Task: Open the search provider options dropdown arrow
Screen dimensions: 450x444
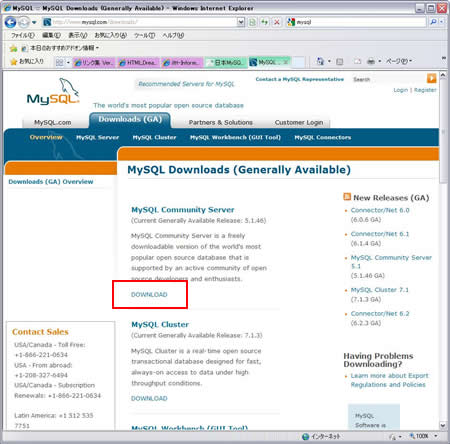Action: pos(442,22)
